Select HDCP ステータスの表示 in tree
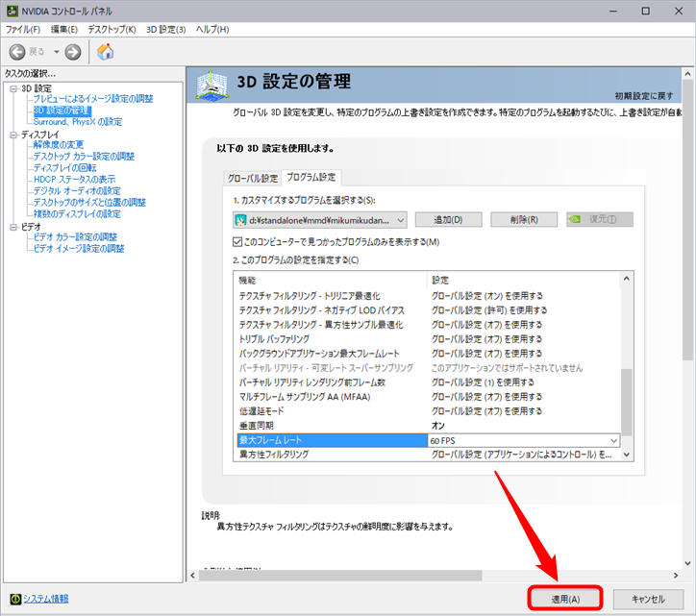This screenshot has height=616, width=696. click(75, 180)
